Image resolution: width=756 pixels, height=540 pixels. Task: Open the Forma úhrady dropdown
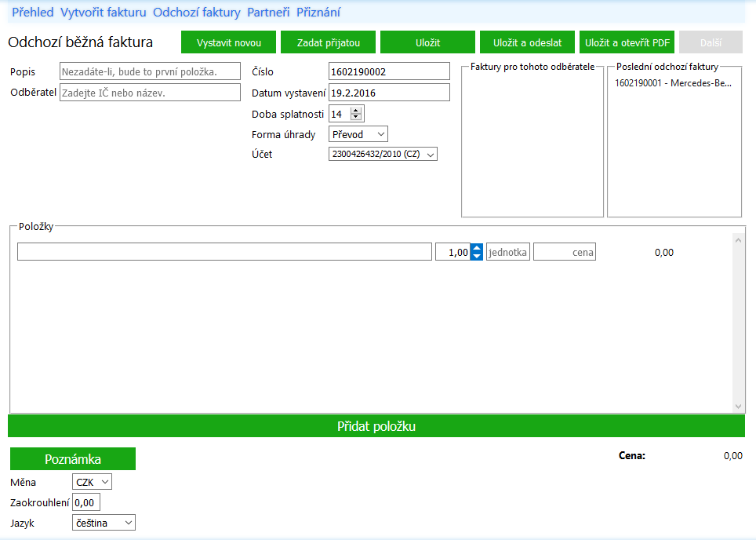point(358,134)
